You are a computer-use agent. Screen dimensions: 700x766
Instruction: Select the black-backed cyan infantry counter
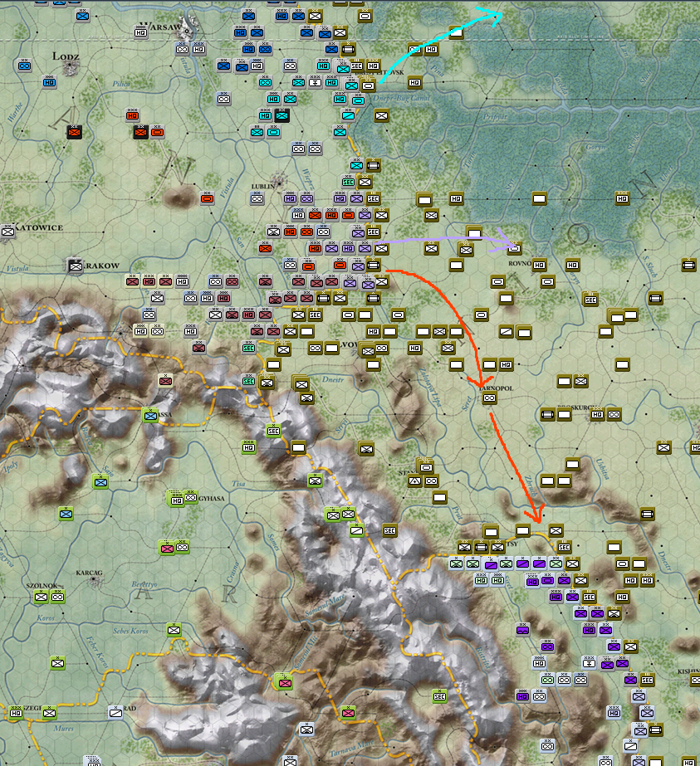coord(282,116)
